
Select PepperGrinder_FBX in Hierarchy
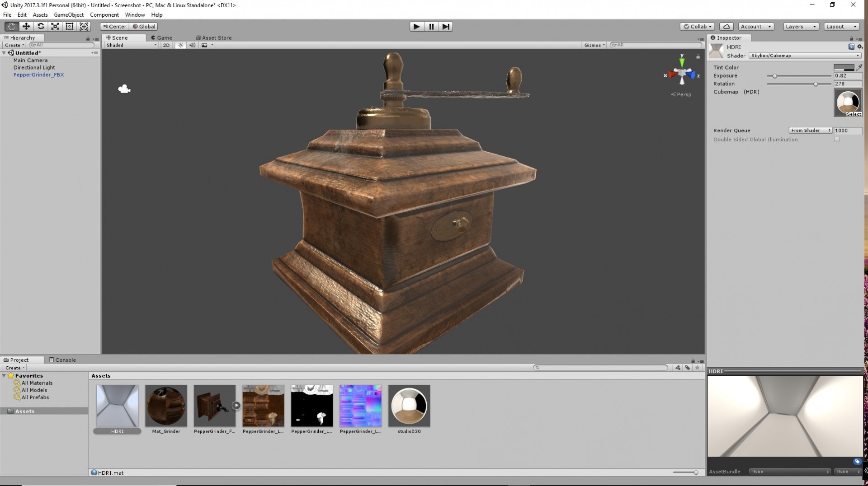coord(38,75)
